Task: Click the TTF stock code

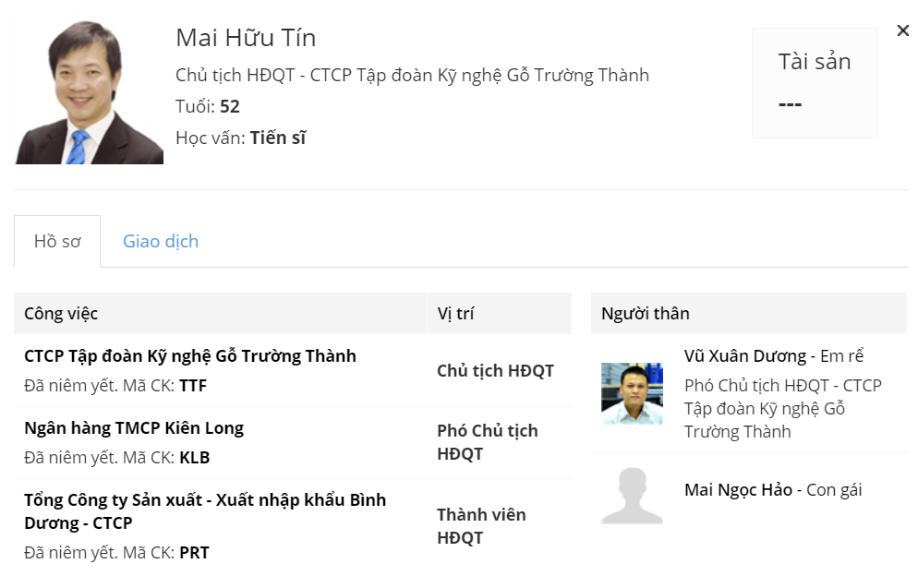Action: [x=193, y=386]
